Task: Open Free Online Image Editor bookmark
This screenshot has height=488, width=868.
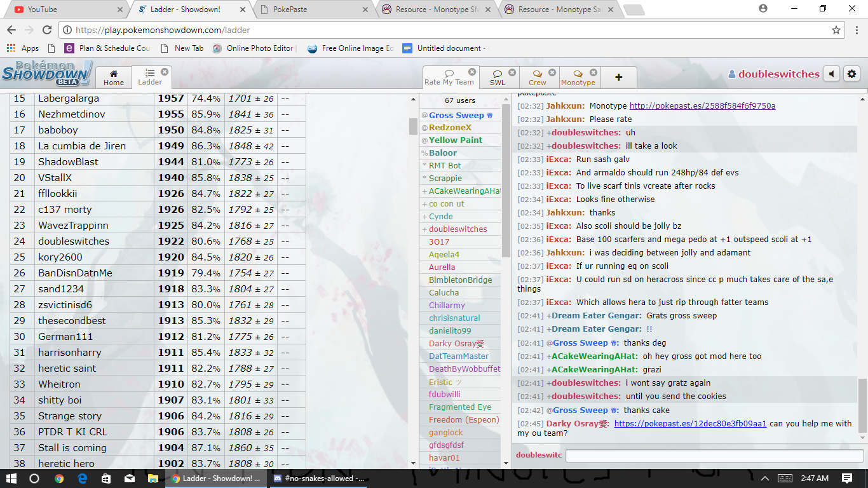Action: click(350, 48)
